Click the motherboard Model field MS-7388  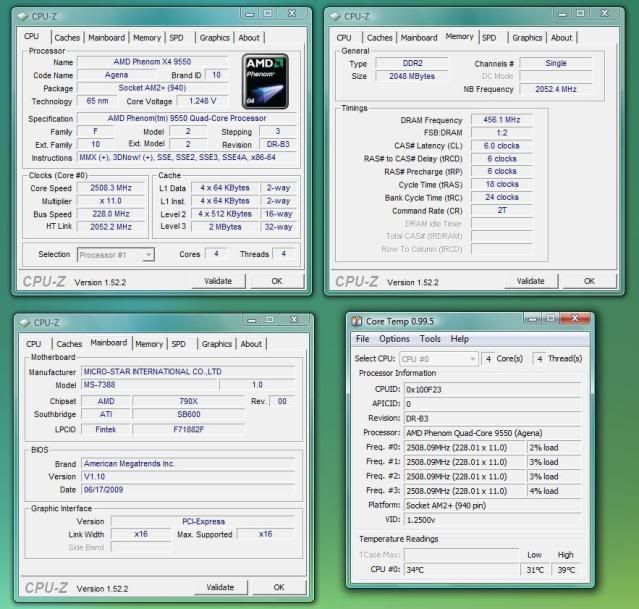coord(150,385)
